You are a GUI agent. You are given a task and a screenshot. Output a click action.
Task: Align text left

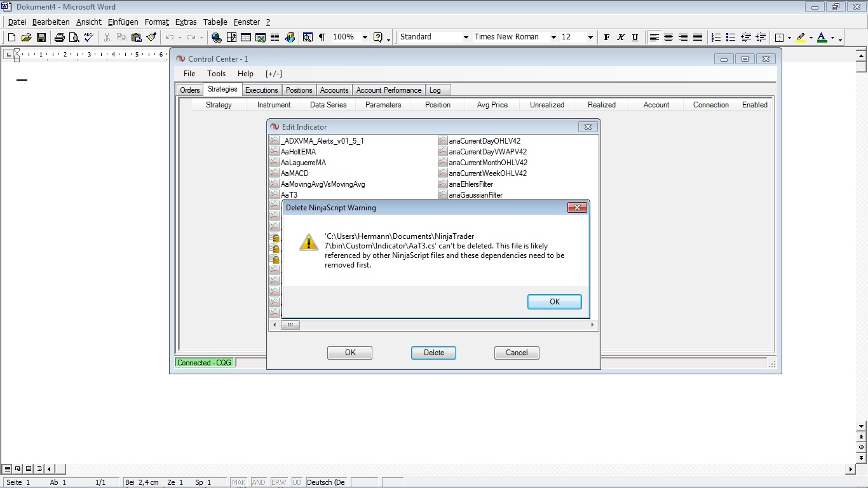[x=654, y=37]
